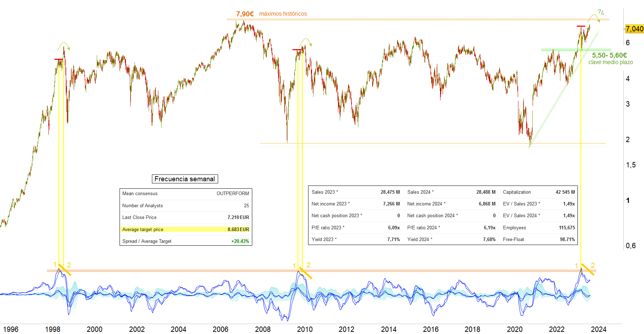Select the '5,50- 5,60€' support level label

click(609, 55)
